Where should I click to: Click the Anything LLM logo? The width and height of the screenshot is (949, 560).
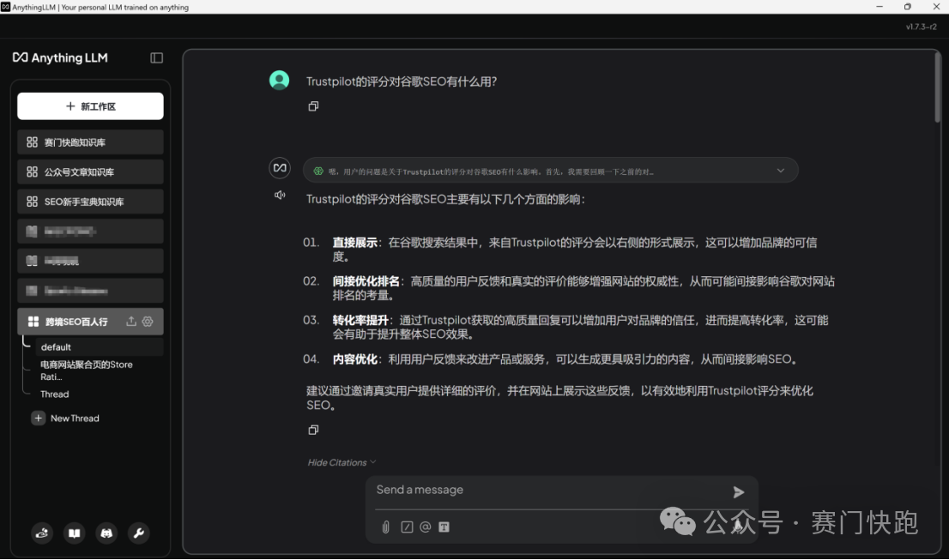click(x=61, y=57)
